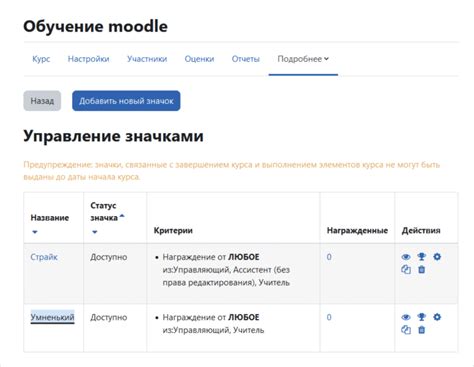The width and height of the screenshot is (474, 367).
Task: Open the Курс tab
Action: (41, 59)
